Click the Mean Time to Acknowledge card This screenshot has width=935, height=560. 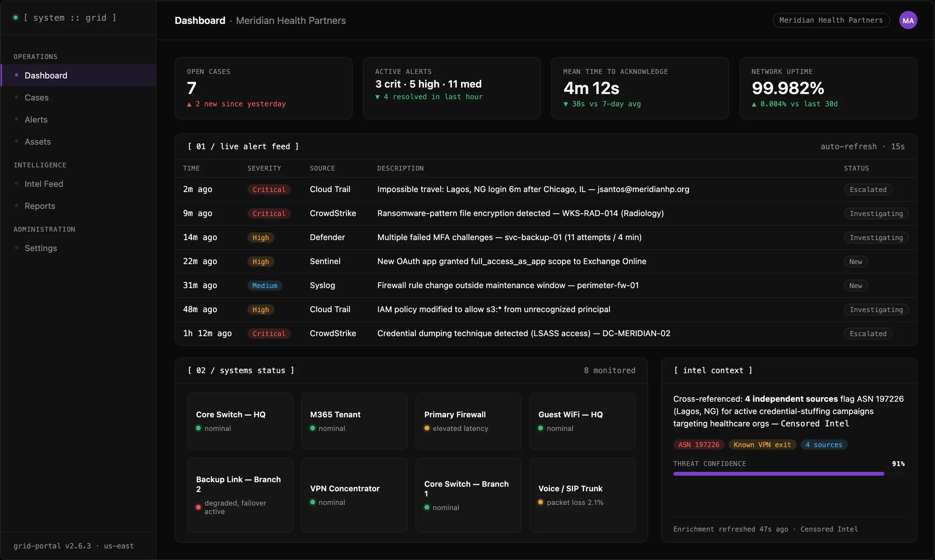(x=640, y=88)
